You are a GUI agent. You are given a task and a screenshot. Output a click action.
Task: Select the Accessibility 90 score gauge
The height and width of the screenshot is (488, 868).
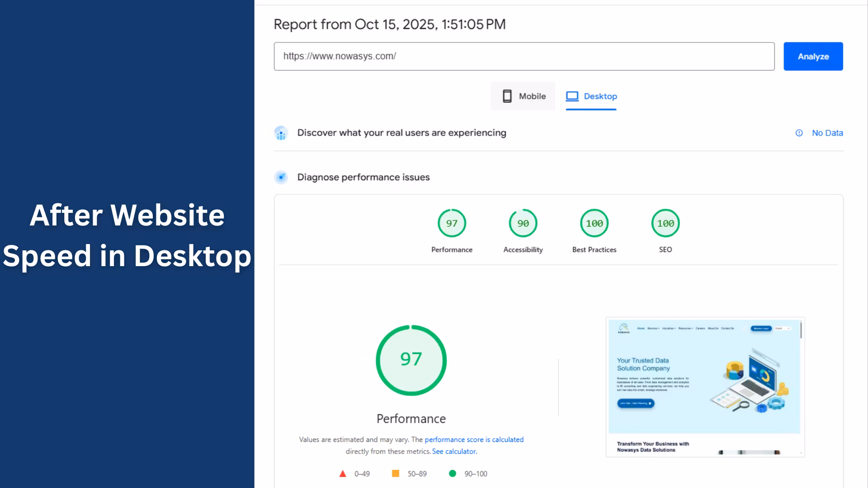click(523, 223)
